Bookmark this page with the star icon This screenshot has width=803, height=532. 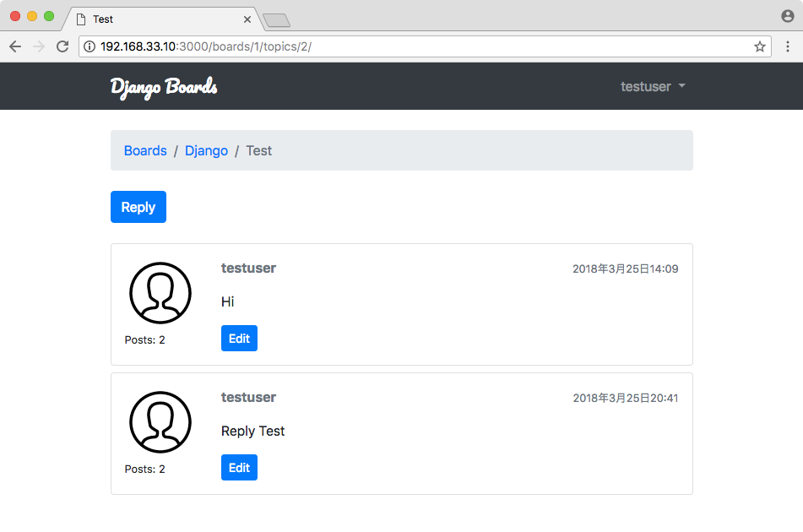[759, 46]
